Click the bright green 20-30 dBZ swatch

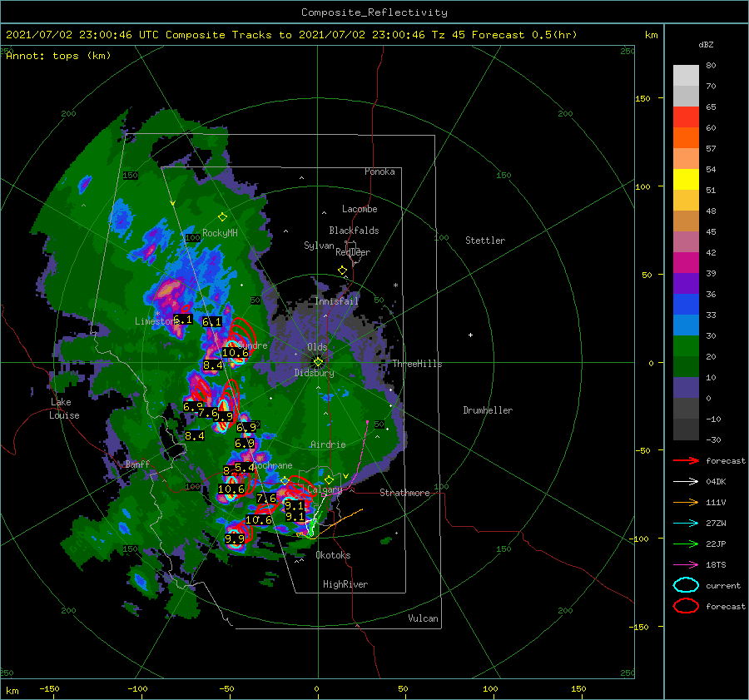686,346
